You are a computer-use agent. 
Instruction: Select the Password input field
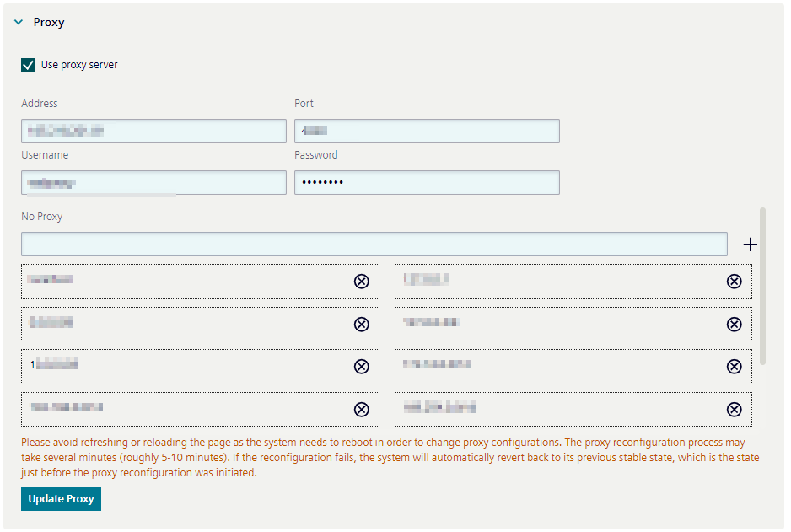(x=427, y=182)
